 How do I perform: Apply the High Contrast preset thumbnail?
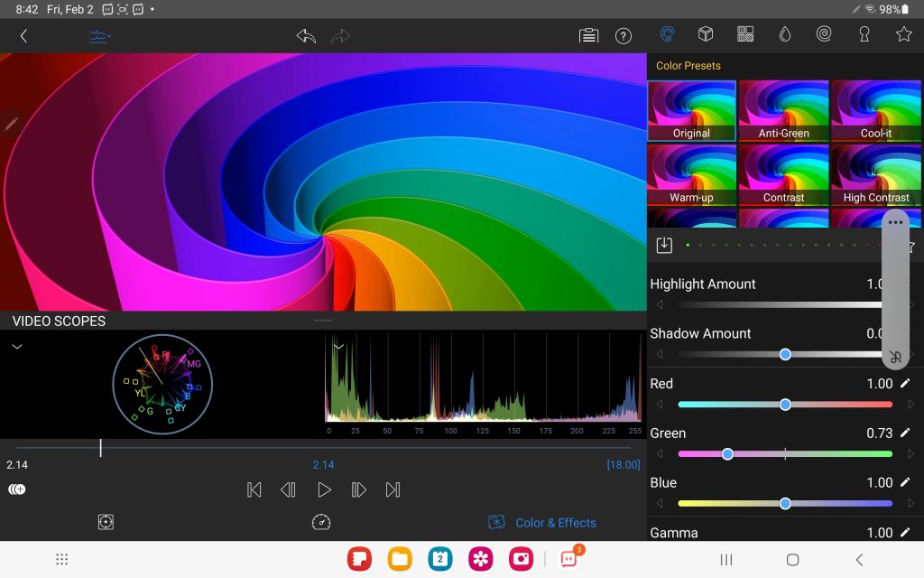[x=876, y=175]
